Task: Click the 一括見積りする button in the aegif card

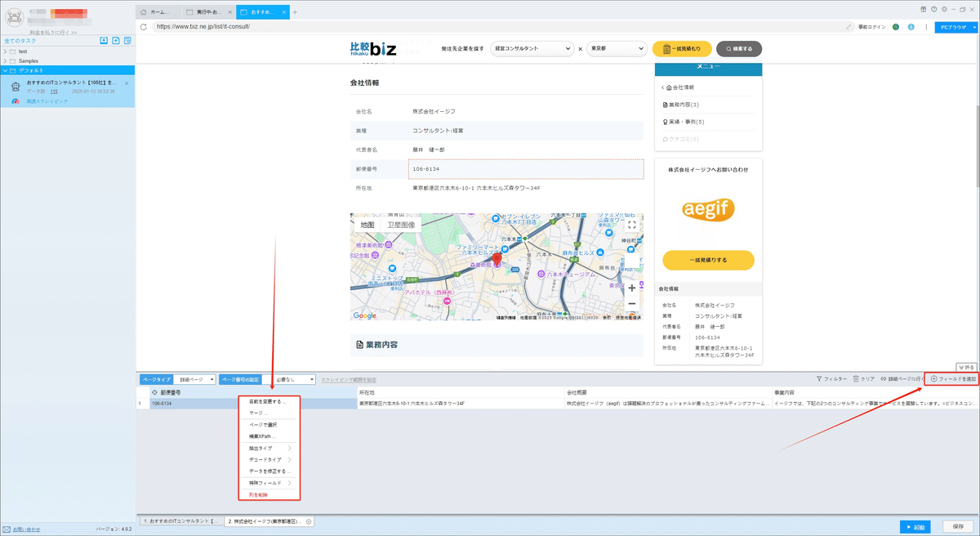Action: [708, 260]
